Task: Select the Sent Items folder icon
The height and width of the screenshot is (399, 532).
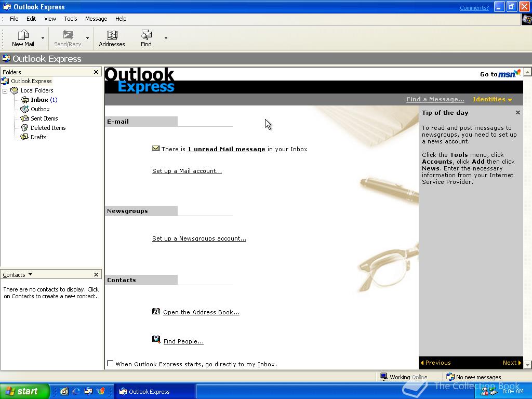Action: point(25,118)
